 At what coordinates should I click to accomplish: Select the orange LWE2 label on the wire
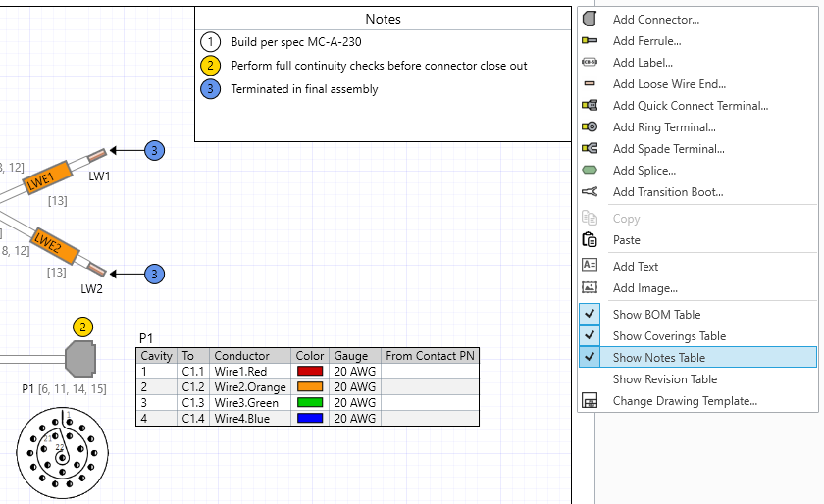(x=54, y=245)
